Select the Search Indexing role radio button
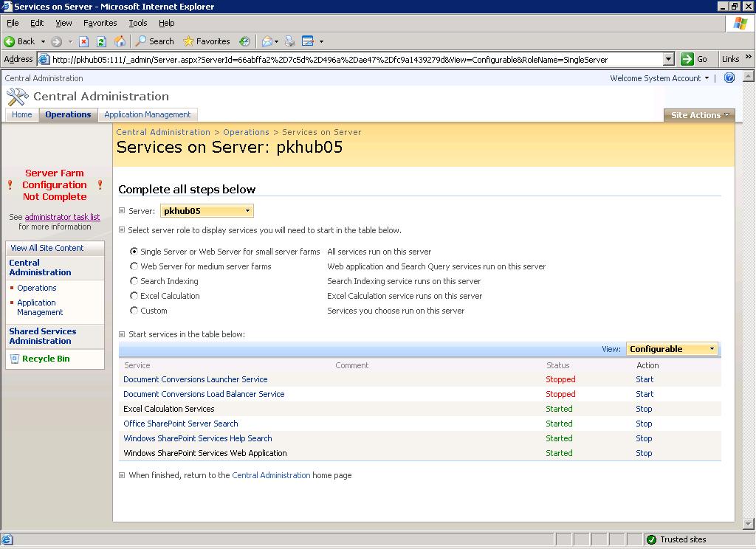Viewport: 756px width, 549px height. (134, 281)
